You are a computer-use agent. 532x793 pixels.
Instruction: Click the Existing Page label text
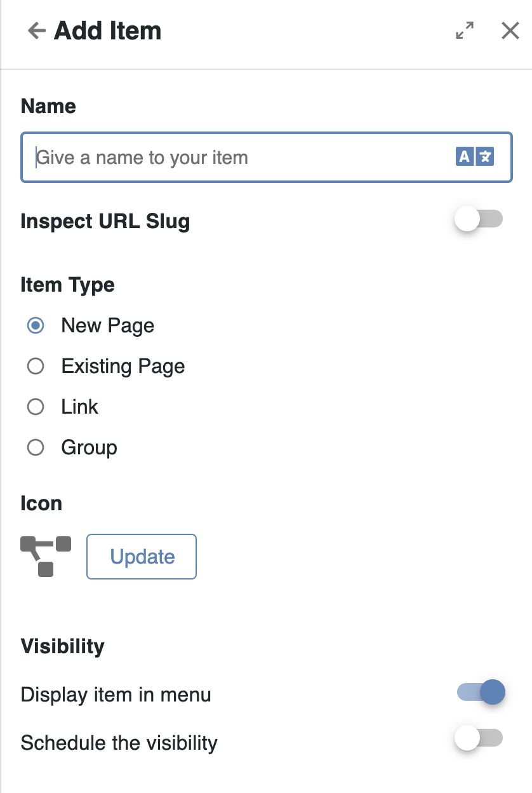[123, 367]
